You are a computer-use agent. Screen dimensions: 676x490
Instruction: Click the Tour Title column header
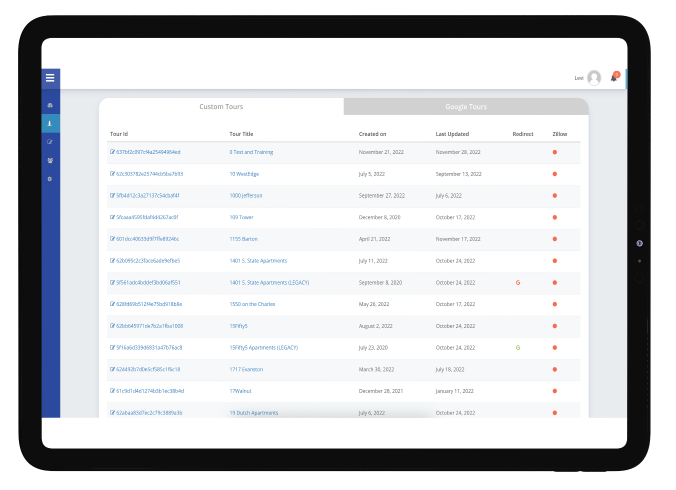coord(241,133)
